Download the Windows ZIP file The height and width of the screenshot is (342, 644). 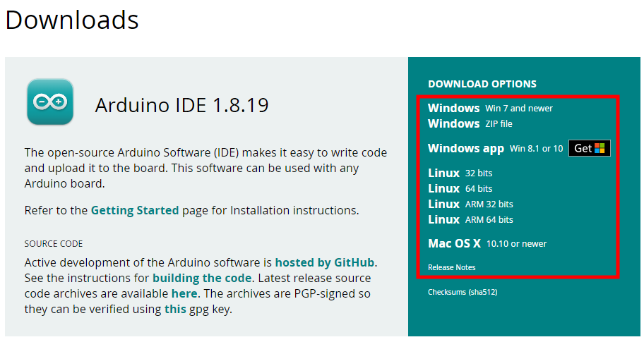[470, 124]
